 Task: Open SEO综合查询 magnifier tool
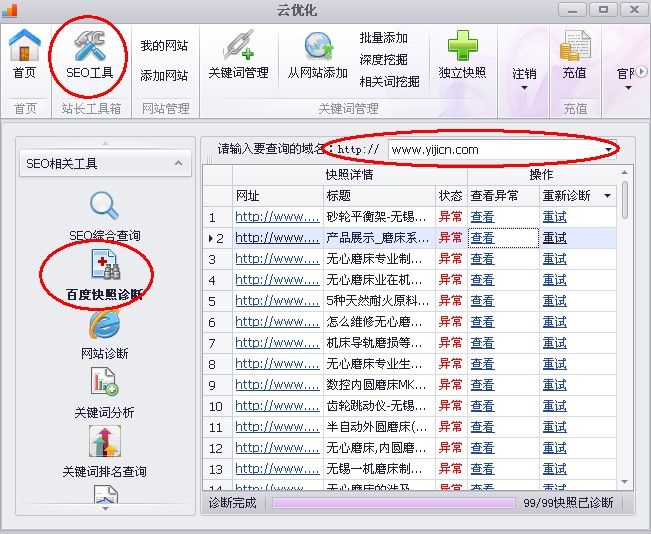pyautogui.click(x=105, y=206)
